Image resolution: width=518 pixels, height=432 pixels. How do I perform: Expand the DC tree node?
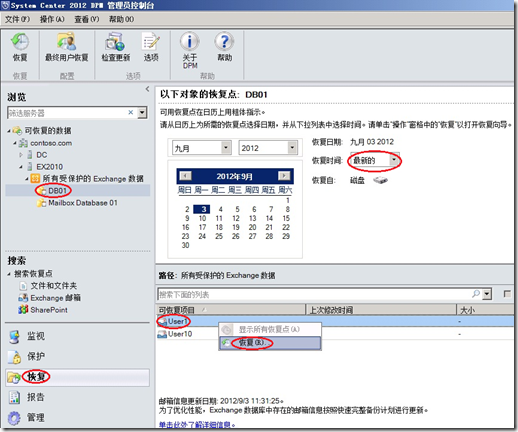pos(21,155)
